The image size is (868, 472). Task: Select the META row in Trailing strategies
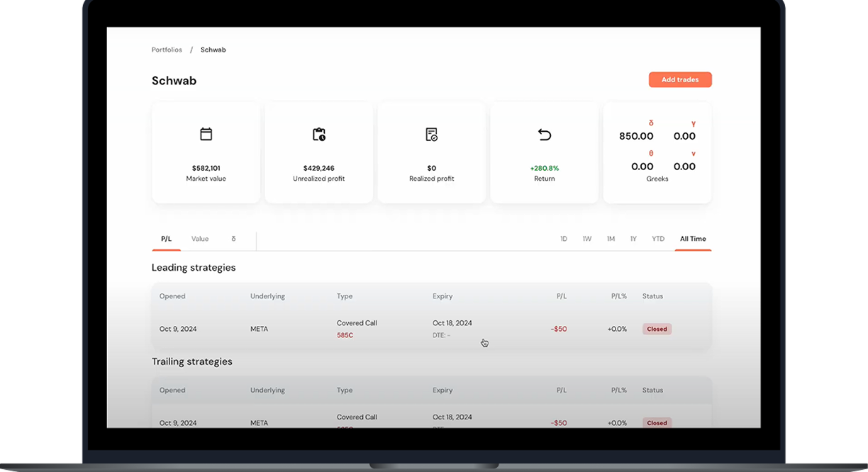click(259, 422)
